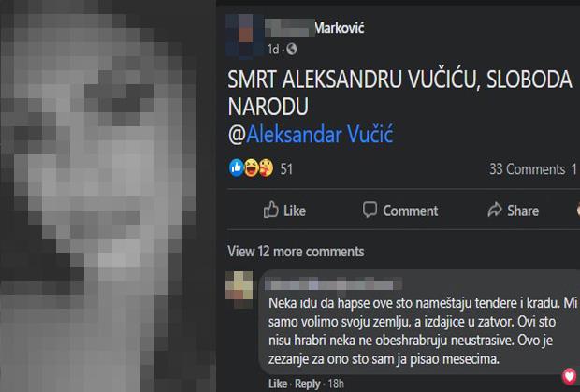580x392 pixels.
Task: Open the 33 Comments count
Action: tap(527, 169)
